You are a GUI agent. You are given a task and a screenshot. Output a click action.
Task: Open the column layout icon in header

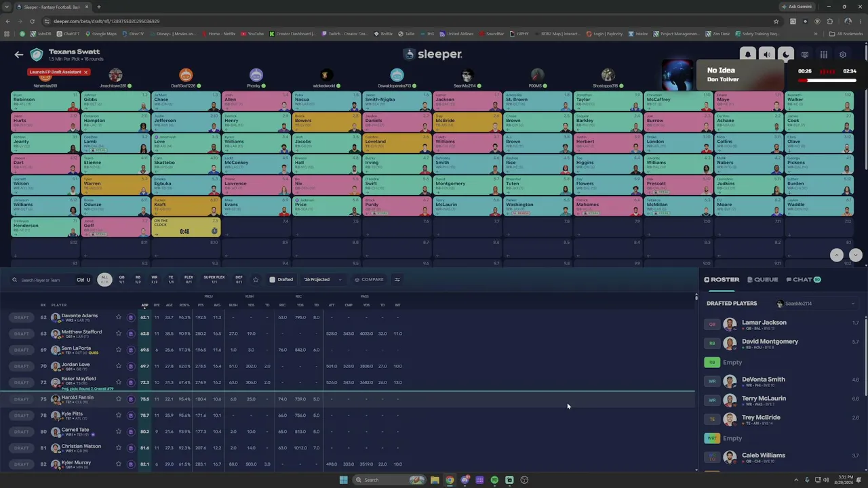(824, 55)
